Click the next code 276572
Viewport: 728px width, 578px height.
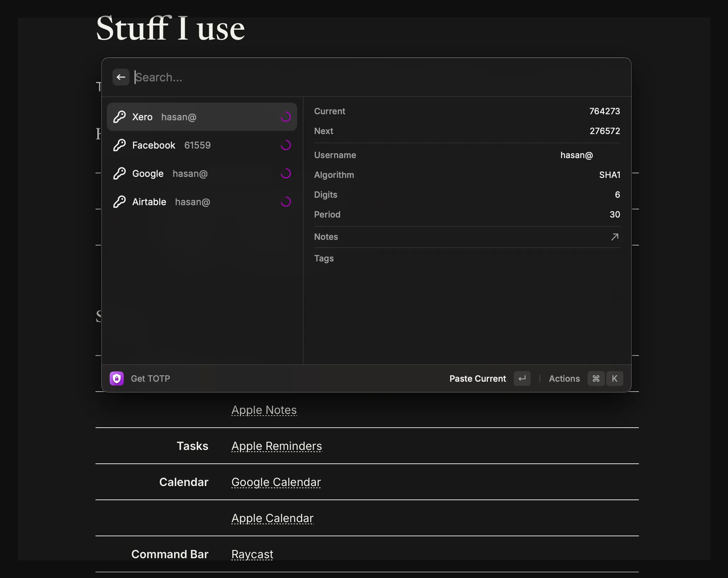[605, 131]
